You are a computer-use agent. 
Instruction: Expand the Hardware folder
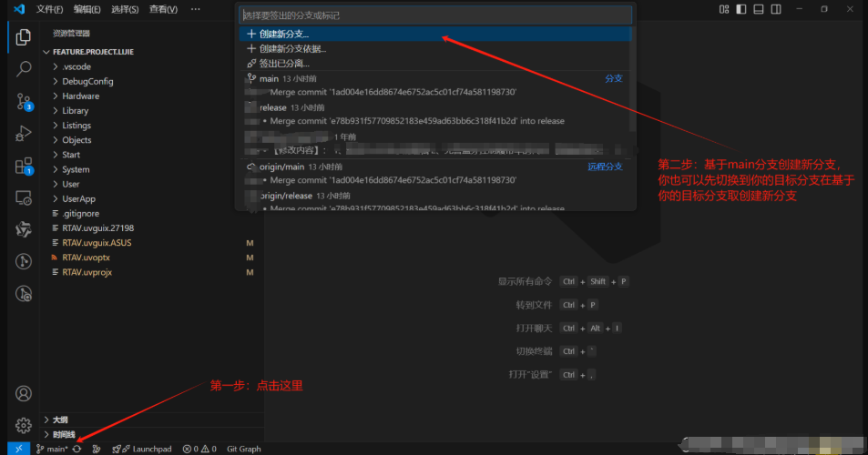coord(152,96)
